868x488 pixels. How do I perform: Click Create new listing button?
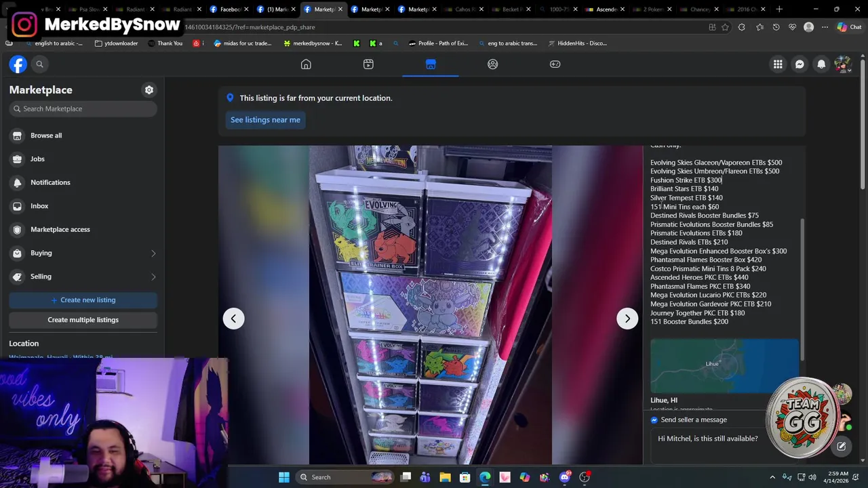tap(83, 300)
